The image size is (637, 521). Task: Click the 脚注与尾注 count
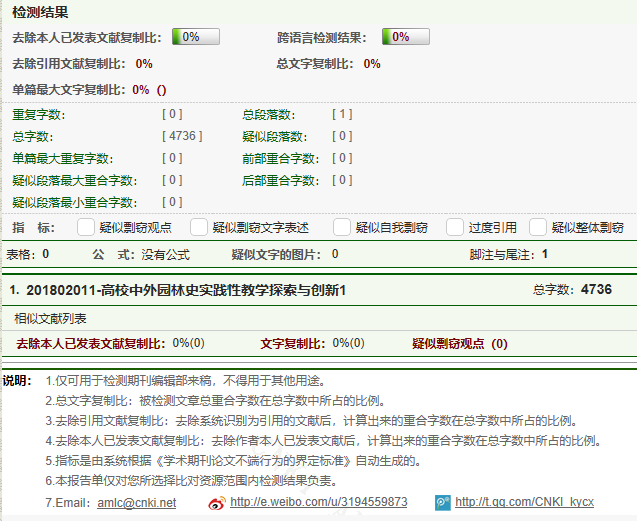click(545, 254)
